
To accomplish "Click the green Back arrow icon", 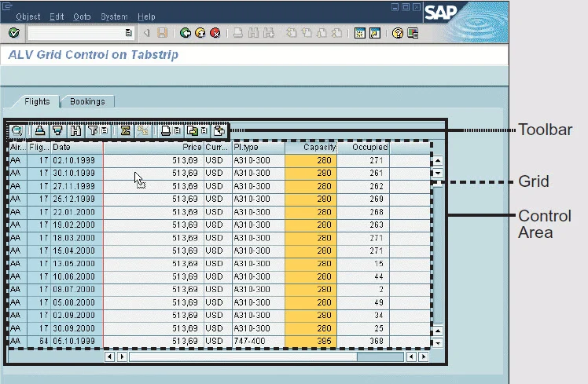I will point(186,33).
